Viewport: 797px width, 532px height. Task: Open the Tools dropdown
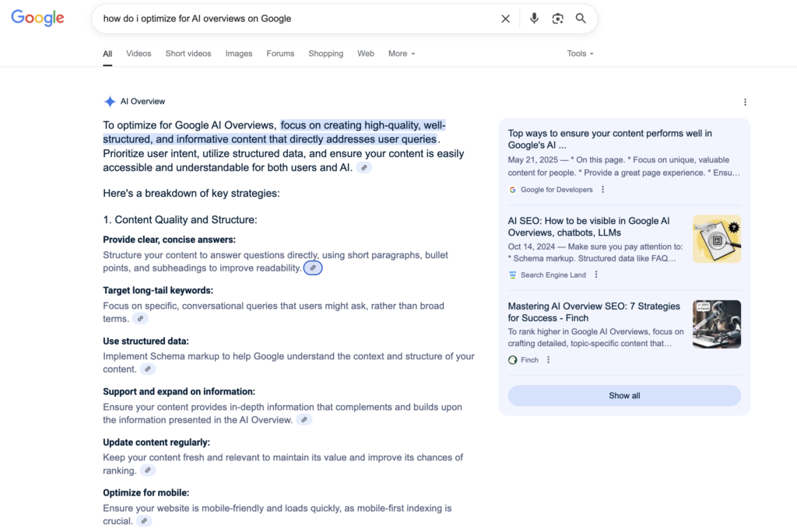coord(580,54)
